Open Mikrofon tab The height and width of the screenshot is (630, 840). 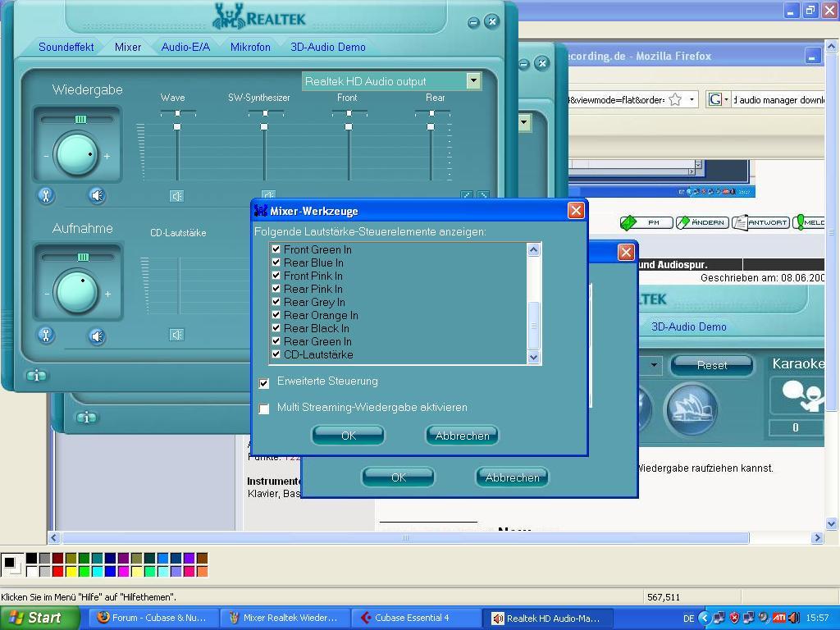point(250,47)
